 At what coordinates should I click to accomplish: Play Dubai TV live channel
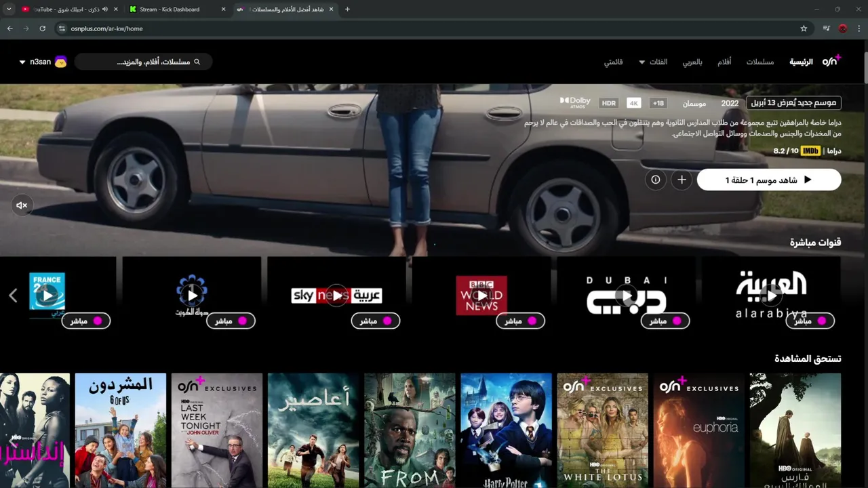pyautogui.click(x=626, y=296)
